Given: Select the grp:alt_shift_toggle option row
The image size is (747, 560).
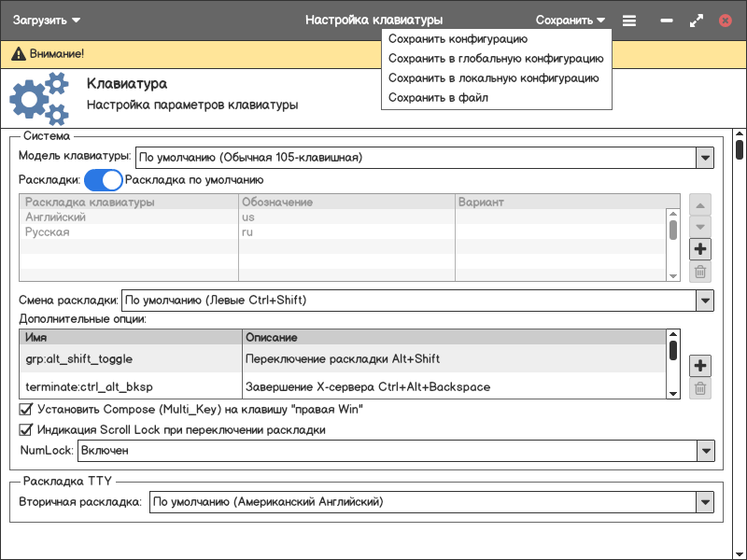Looking at the screenshot, I should coord(131,358).
